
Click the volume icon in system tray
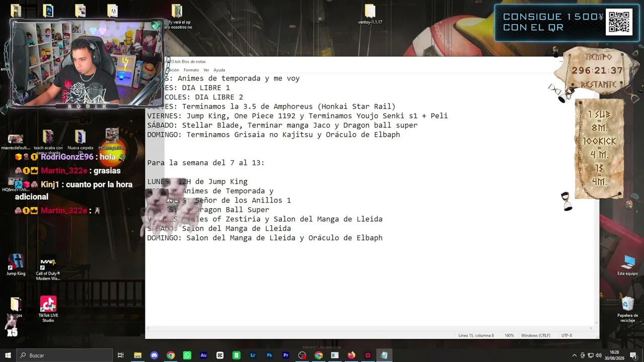(599, 355)
